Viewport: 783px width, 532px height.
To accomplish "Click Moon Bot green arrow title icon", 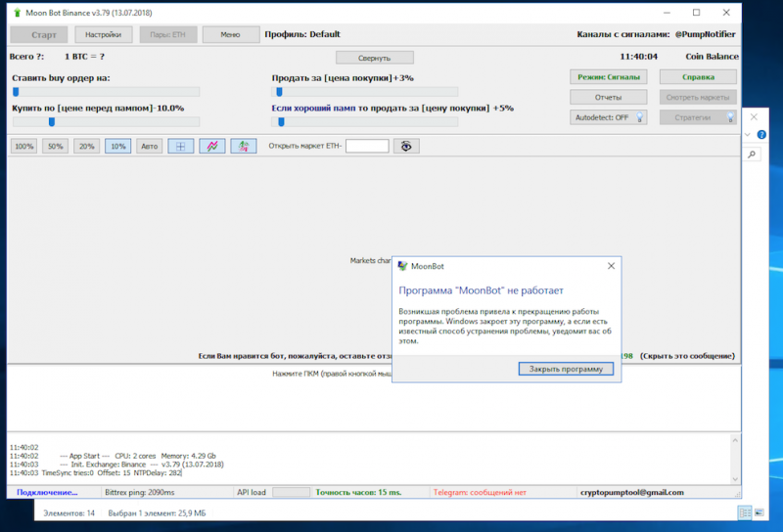I will [x=18, y=13].
